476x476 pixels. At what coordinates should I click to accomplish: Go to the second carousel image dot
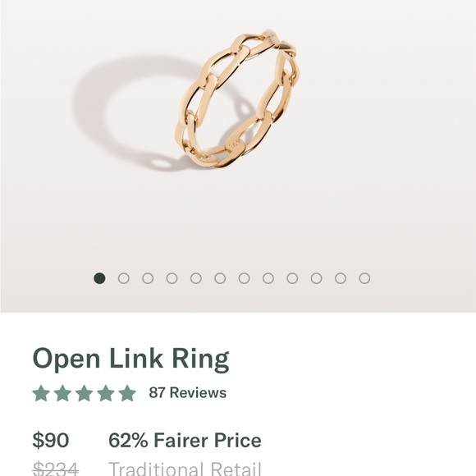click(124, 278)
